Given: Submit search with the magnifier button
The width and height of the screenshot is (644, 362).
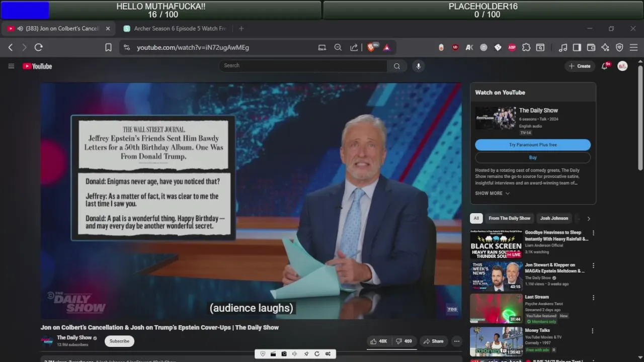Looking at the screenshot, I should pyautogui.click(x=397, y=66).
